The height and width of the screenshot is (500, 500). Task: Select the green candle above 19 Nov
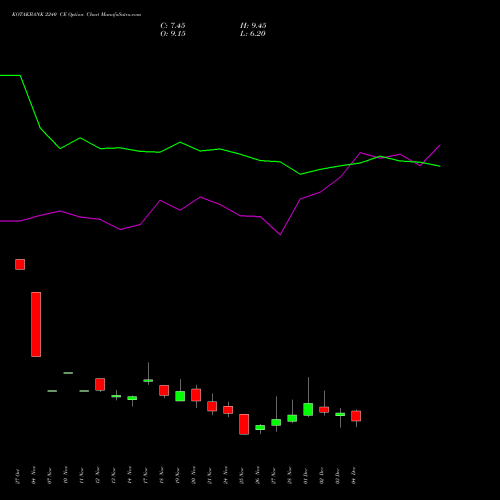pos(180,396)
